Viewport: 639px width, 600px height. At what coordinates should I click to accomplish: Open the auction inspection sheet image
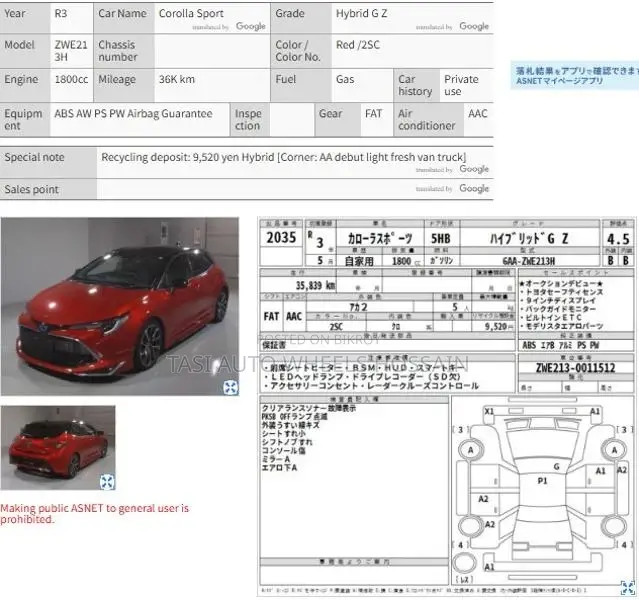pos(446,407)
